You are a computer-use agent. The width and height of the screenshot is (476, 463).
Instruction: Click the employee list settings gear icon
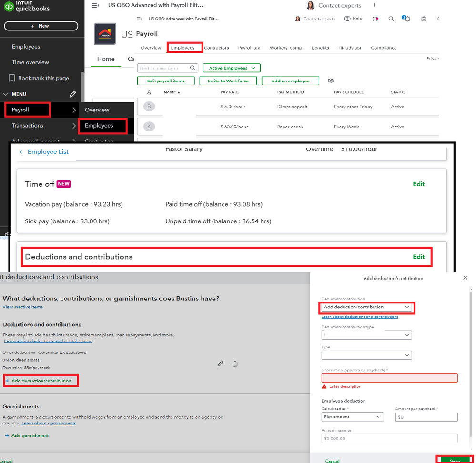pos(331,81)
